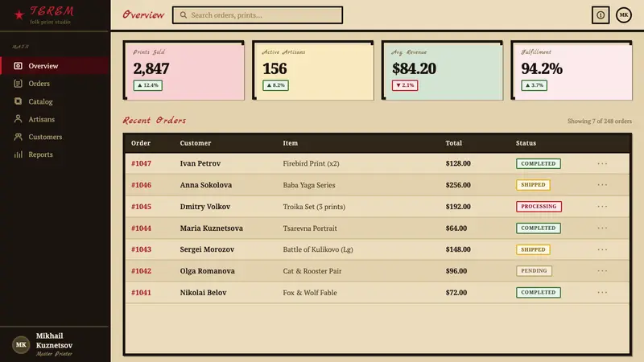Screen dimensions: 644x362
Task: Open the Orders menu item
Action: pos(55,84)
